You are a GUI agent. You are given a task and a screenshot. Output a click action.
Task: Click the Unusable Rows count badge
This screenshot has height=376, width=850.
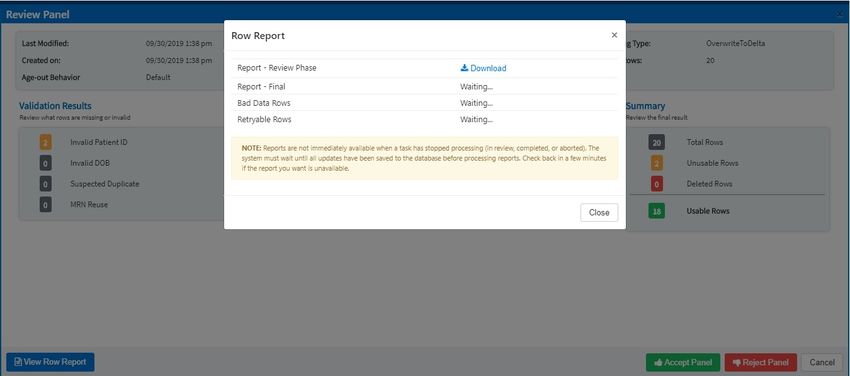tap(656, 163)
